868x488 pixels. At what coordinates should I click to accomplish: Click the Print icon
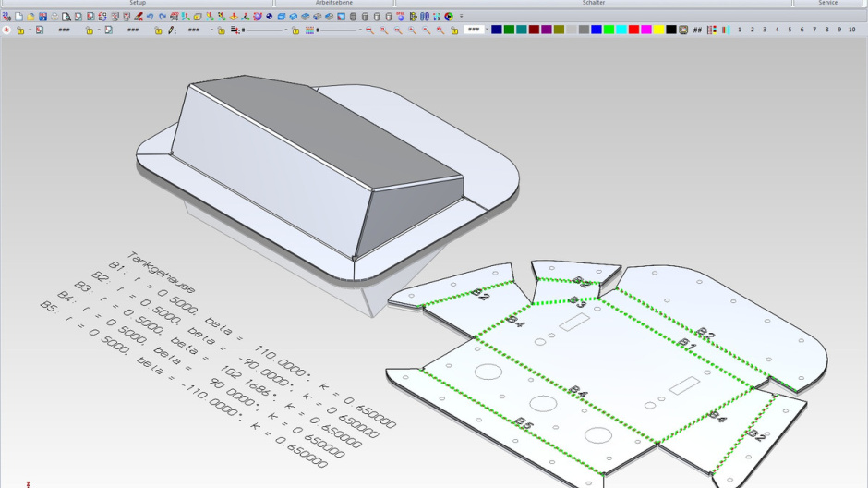pyautogui.click(x=54, y=17)
